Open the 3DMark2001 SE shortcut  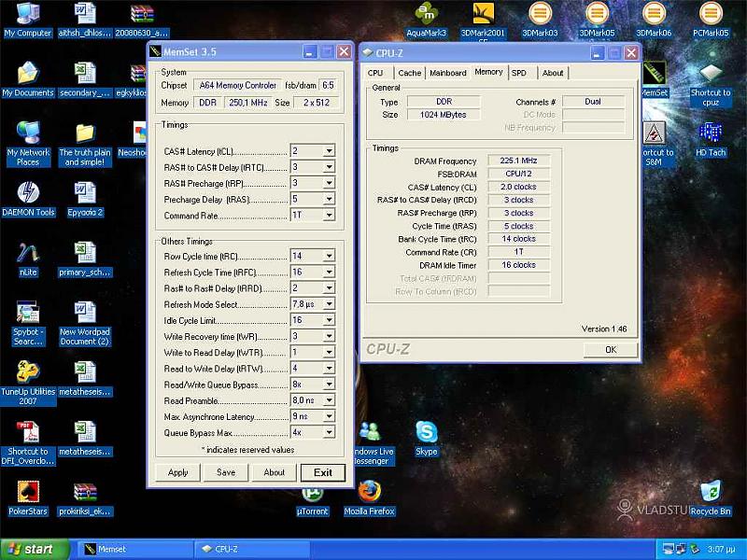point(483,21)
